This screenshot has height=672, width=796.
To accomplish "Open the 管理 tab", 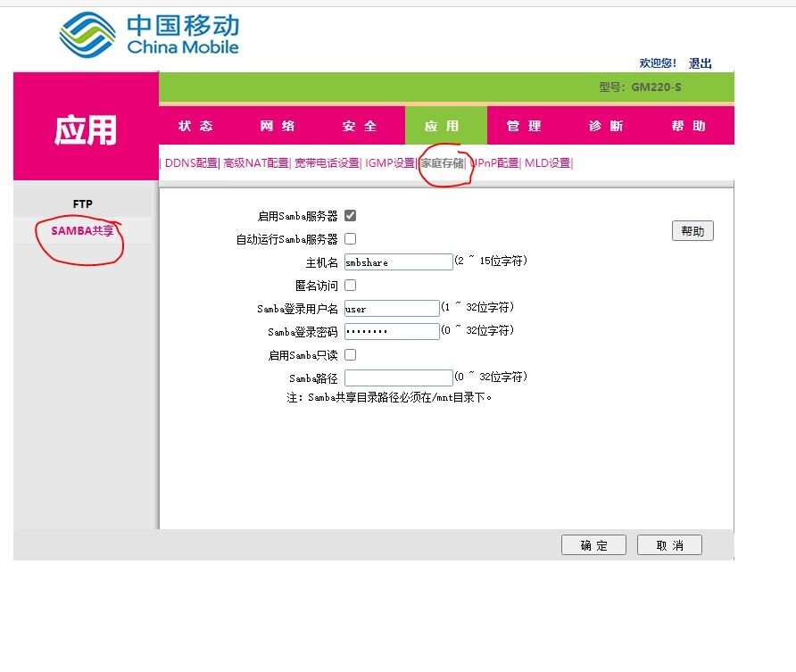I will tap(524, 126).
